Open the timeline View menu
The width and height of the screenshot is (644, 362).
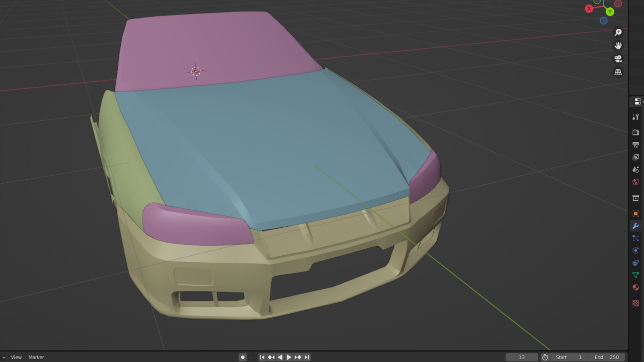pyautogui.click(x=16, y=357)
